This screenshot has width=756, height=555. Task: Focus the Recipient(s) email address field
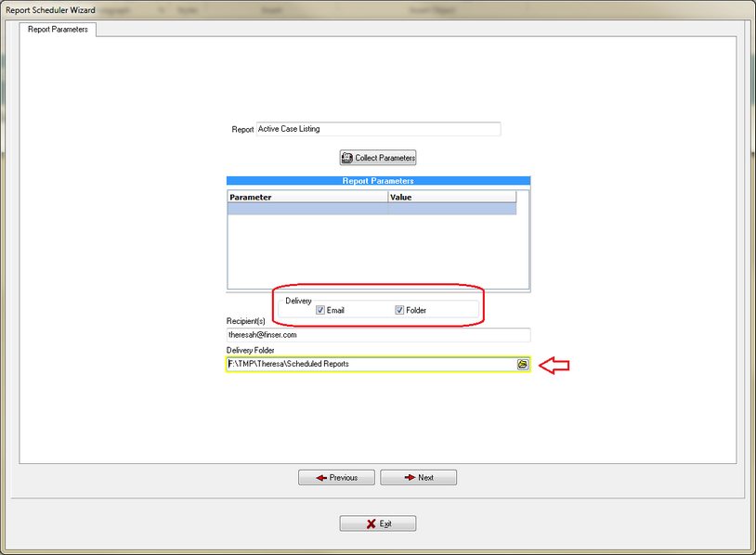click(x=377, y=334)
